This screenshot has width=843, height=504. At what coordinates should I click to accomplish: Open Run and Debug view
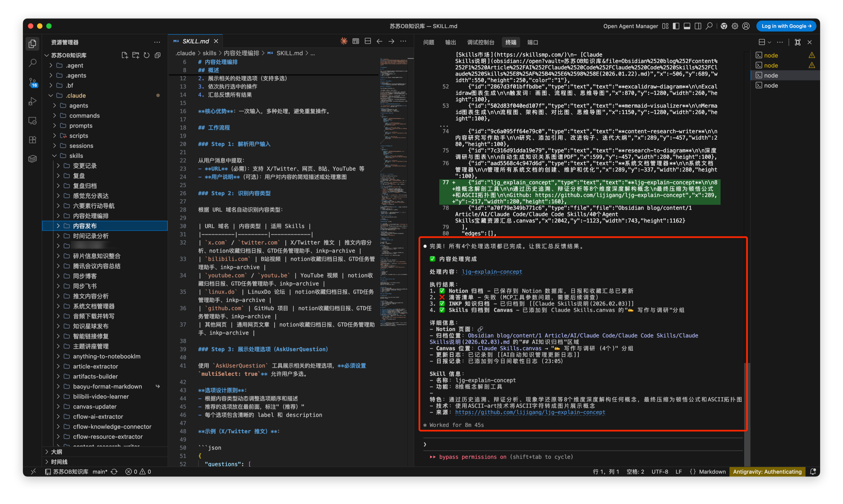pyautogui.click(x=33, y=101)
